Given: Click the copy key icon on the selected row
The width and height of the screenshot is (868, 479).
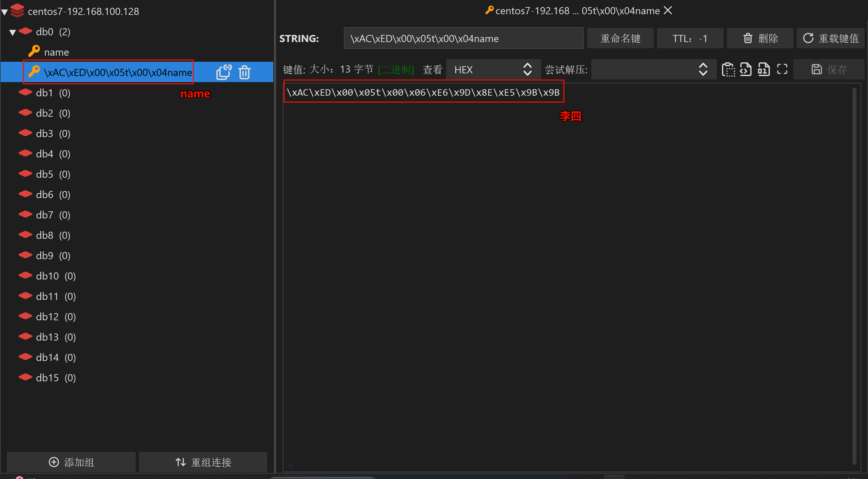Looking at the screenshot, I should [x=223, y=72].
